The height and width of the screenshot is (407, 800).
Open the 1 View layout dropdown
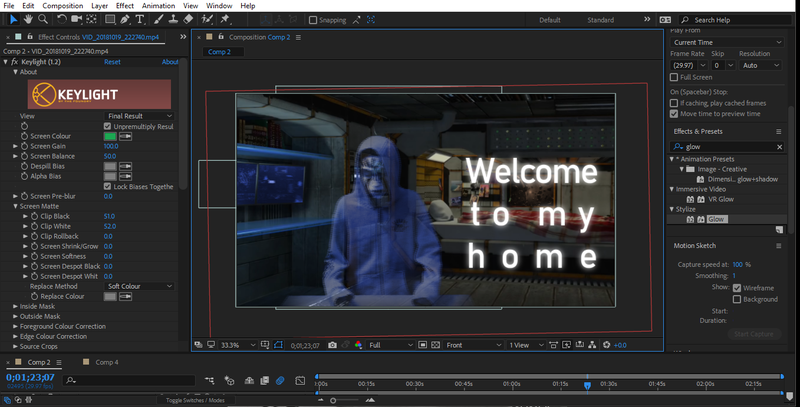526,345
